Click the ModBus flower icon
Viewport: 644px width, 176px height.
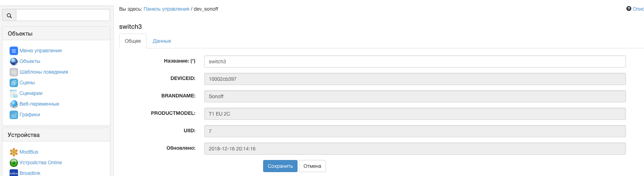13,152
